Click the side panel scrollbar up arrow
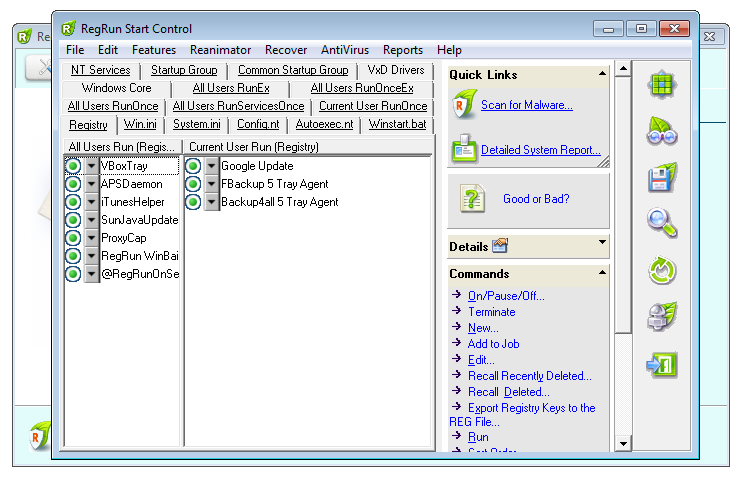750x484 pixels. 623,69
